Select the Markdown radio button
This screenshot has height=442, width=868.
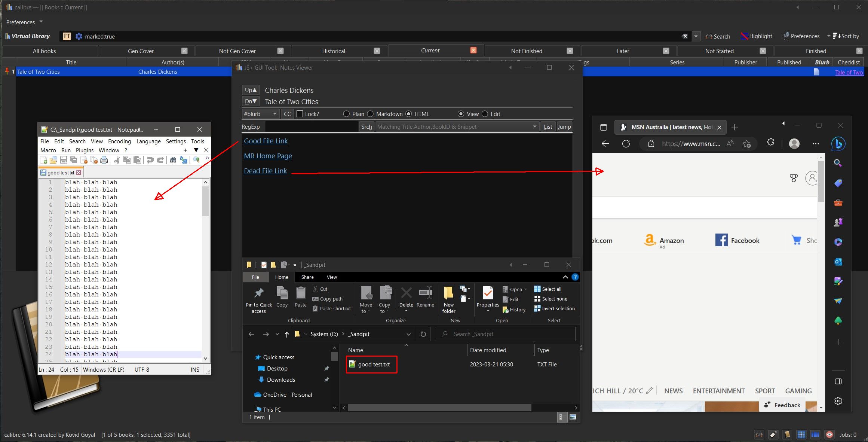370,114
